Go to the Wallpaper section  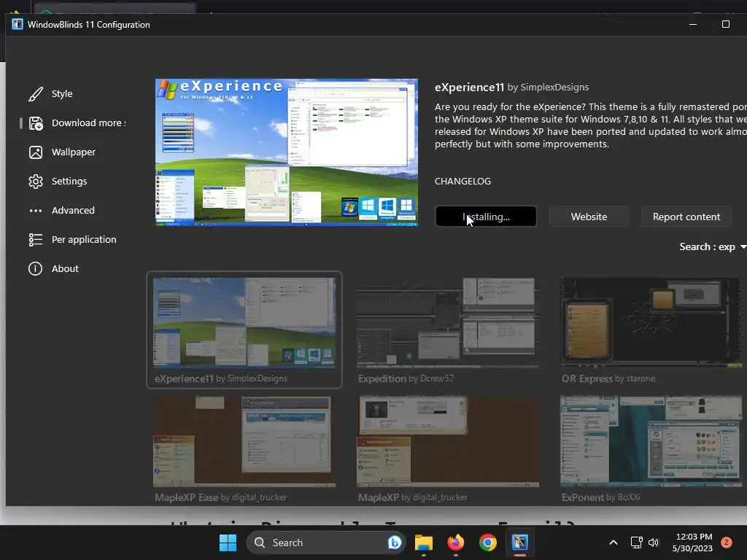click(74, 152)
